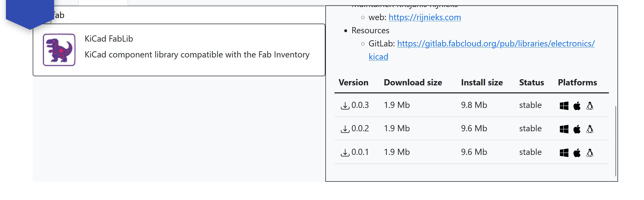Click the Version column header
The width and height of the screenshot is (644, 200).
[353, 82]
